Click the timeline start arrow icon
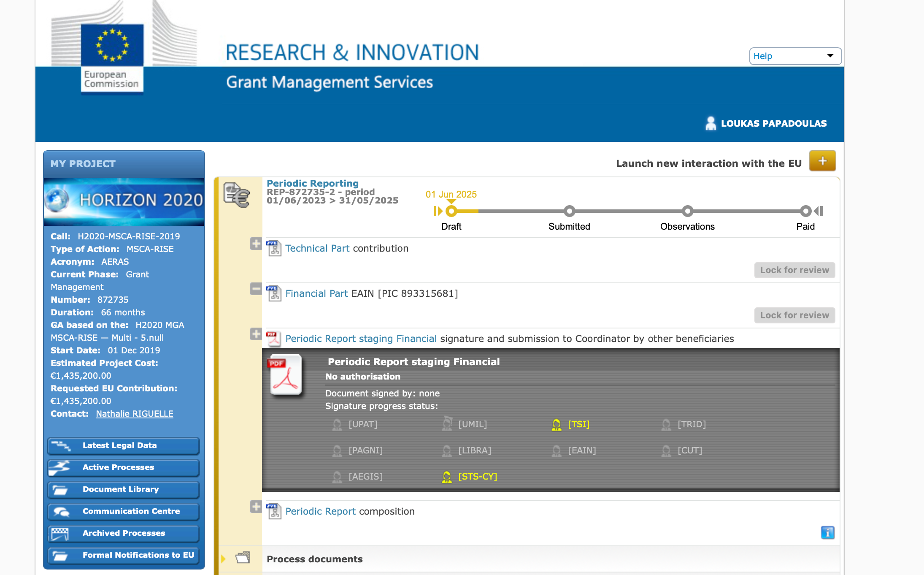 tap(438, 211)
